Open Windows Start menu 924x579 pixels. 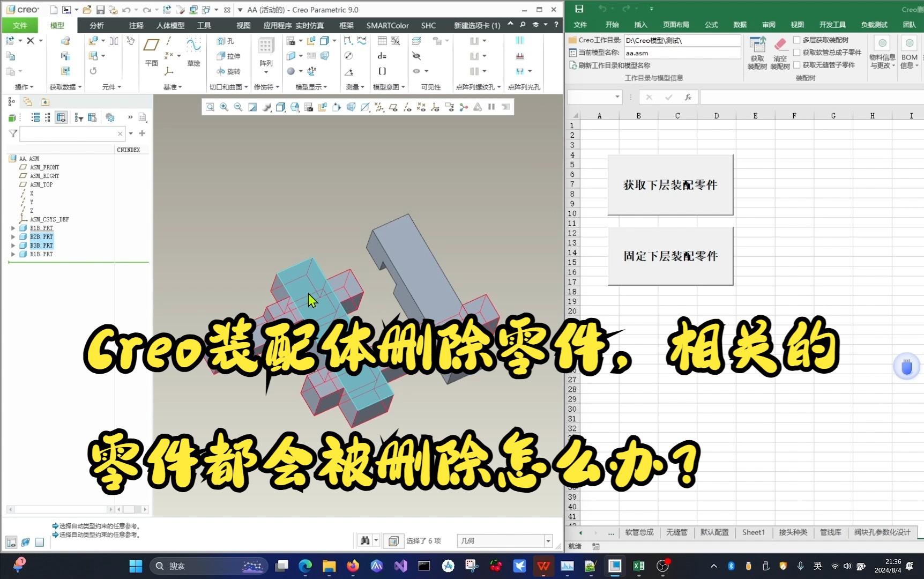[136, 566]
